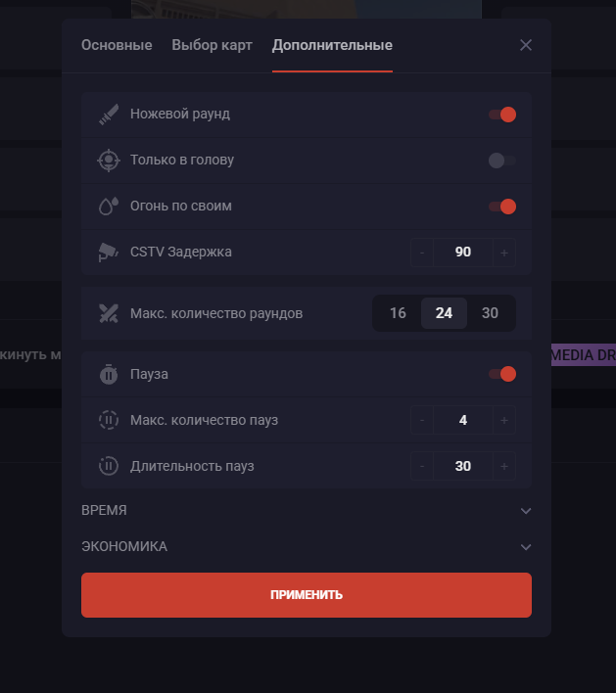
Task: Click the droplet icon beside Огонь по своим
Action: click(x=109, y=207)
